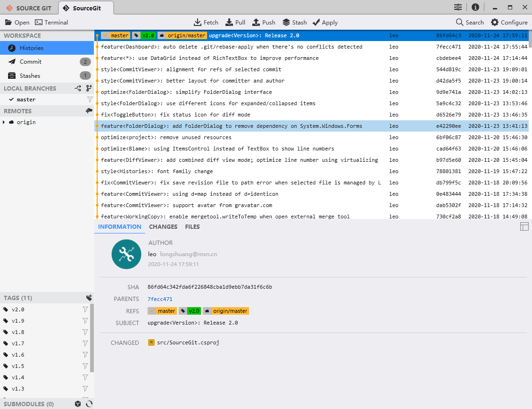Toggle filter for tag v1.6
This screenshot has height=409, width=532.
85,355
